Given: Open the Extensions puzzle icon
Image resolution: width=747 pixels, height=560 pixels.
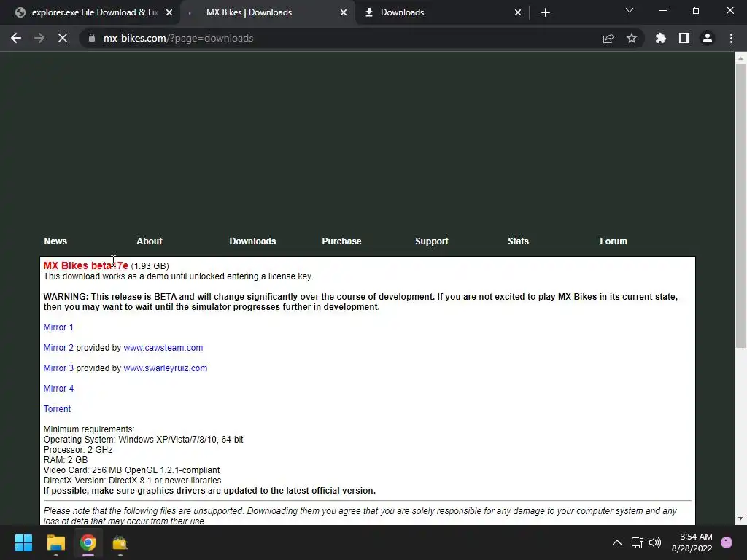Looking at the screenshot, I should 661,38.
